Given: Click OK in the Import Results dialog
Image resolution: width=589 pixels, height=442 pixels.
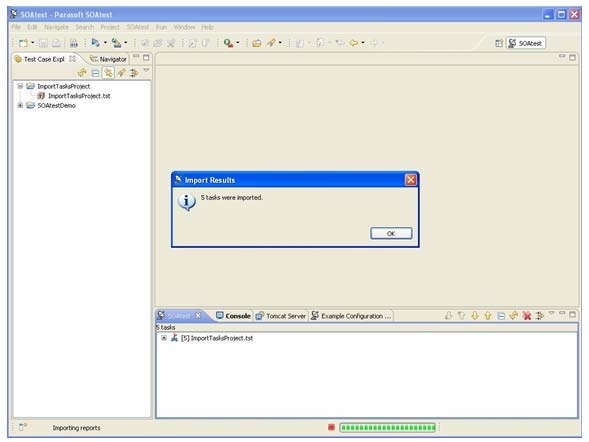Looking at the screenshot, I should point(391,233).
